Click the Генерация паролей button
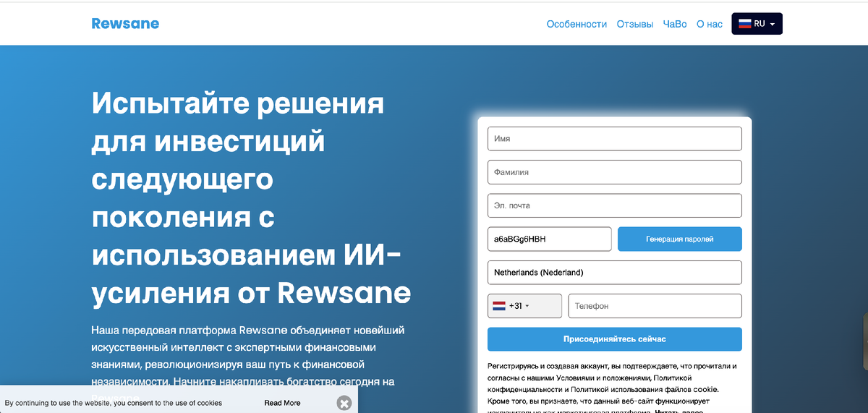The width and height of the screenshot is (868, 413). [x=680, y=239]
